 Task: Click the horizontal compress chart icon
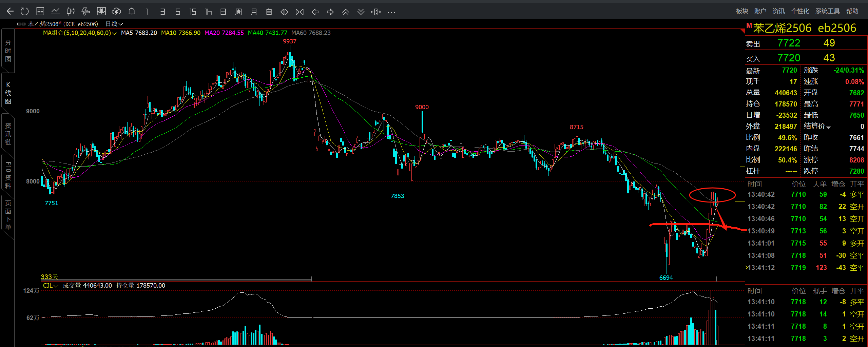(300, 12)
